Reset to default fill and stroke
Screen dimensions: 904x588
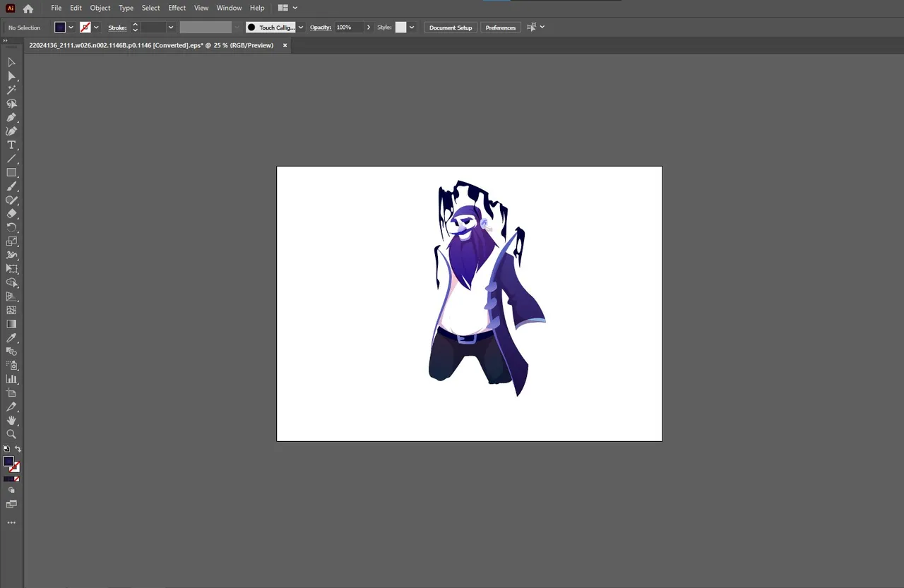pos(6,449)
